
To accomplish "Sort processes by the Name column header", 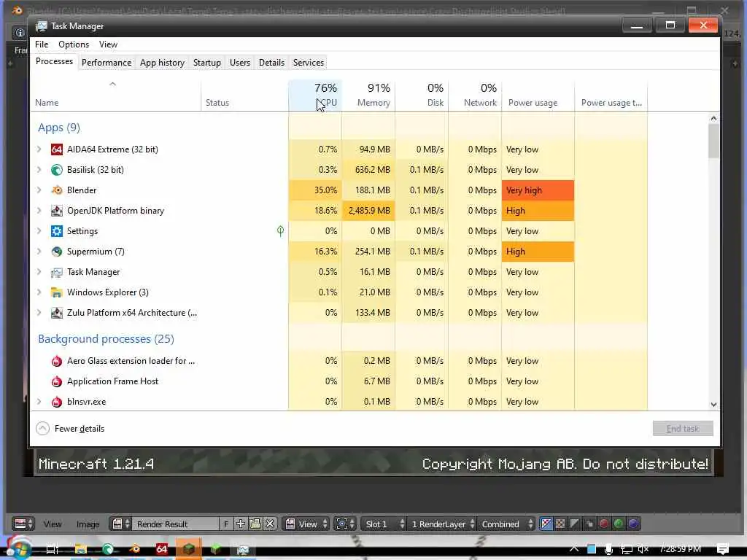I will [x=116, y=96].
